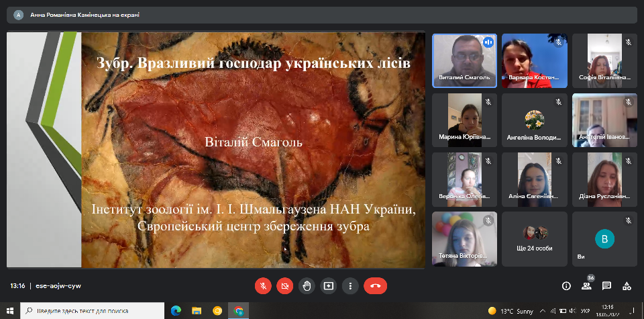Turn on the camera

point(285,285)
